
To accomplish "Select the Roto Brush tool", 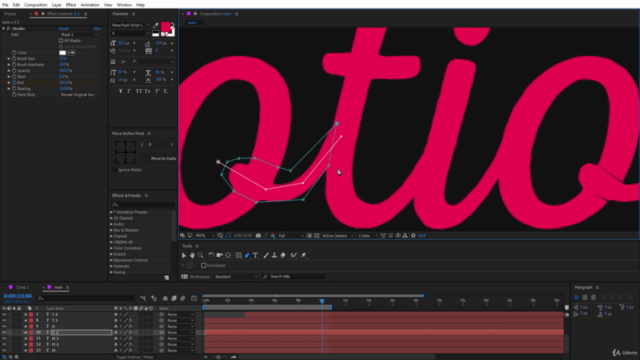I will point(293,256).
